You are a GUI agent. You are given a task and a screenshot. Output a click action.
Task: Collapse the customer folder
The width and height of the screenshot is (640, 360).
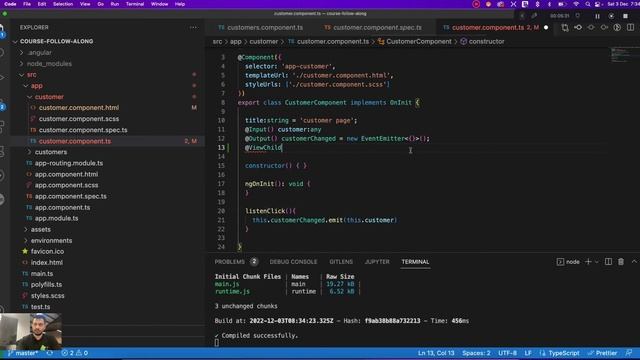click(x=49, y=97)
